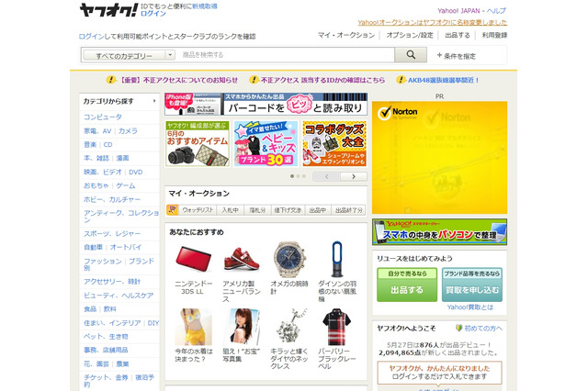Image resolution: width=588 pixels, height=391 pixels.
Task: Click into the 商品を検索する search field
Action: (285, 55)
